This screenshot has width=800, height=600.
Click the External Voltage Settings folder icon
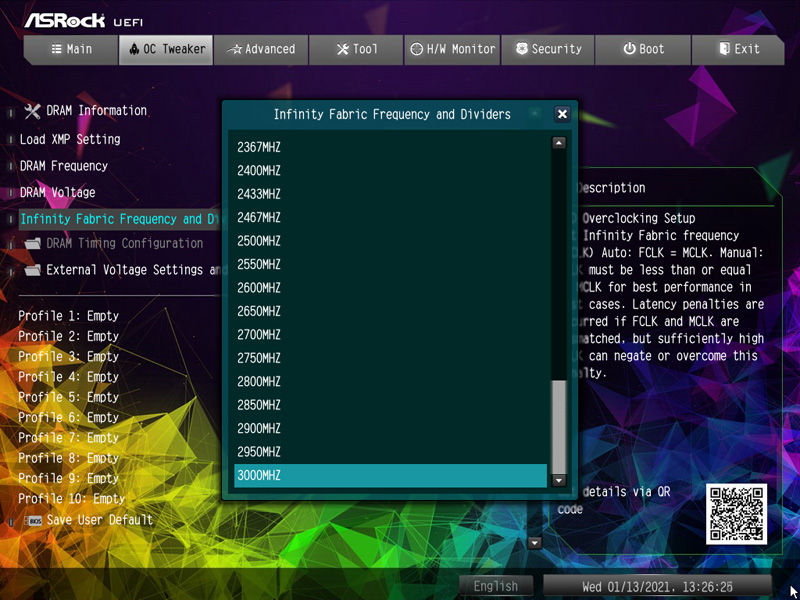(33, 270)
